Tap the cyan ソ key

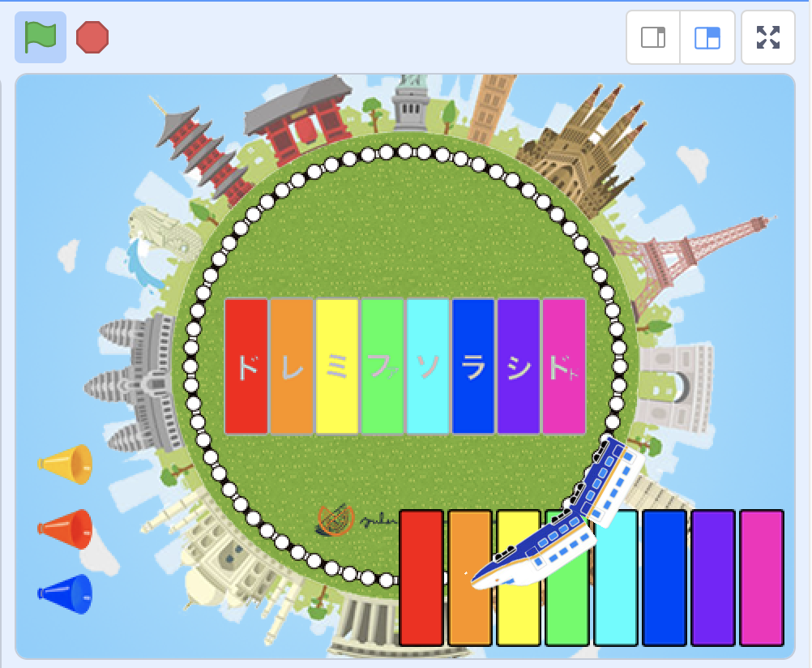click(x=428, y=366)
